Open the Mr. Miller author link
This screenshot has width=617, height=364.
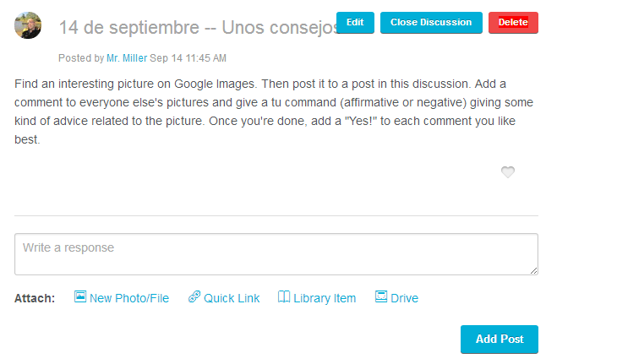tap(127, 58)
